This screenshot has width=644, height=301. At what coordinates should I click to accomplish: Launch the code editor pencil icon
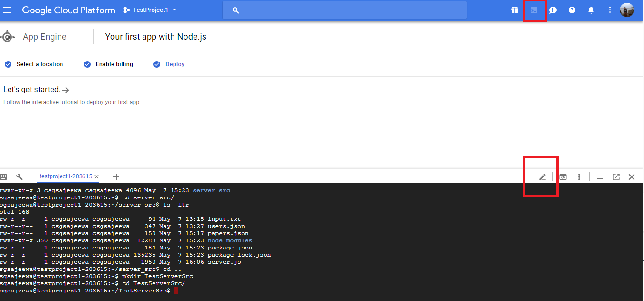click(x=542, y=177)
